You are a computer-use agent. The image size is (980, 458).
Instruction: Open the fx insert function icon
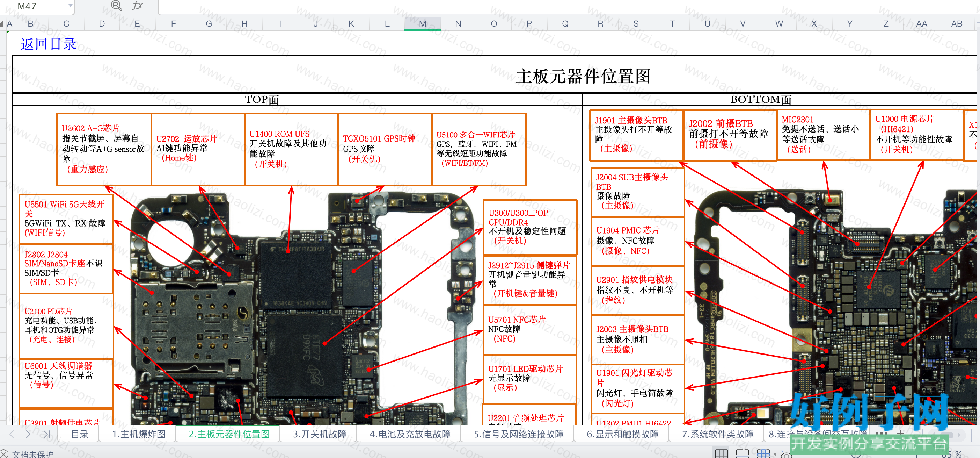tap(137, 5)
